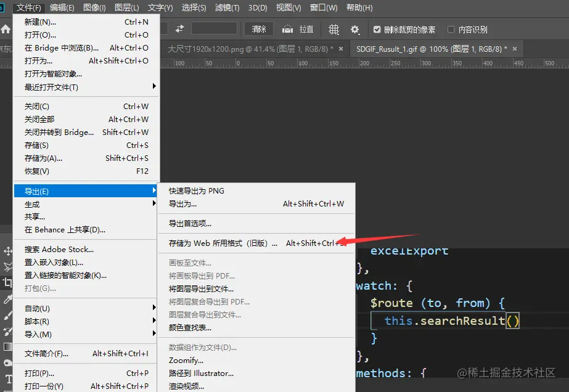
Task: Open the 图像(I) menu
Action: (94, 7)
